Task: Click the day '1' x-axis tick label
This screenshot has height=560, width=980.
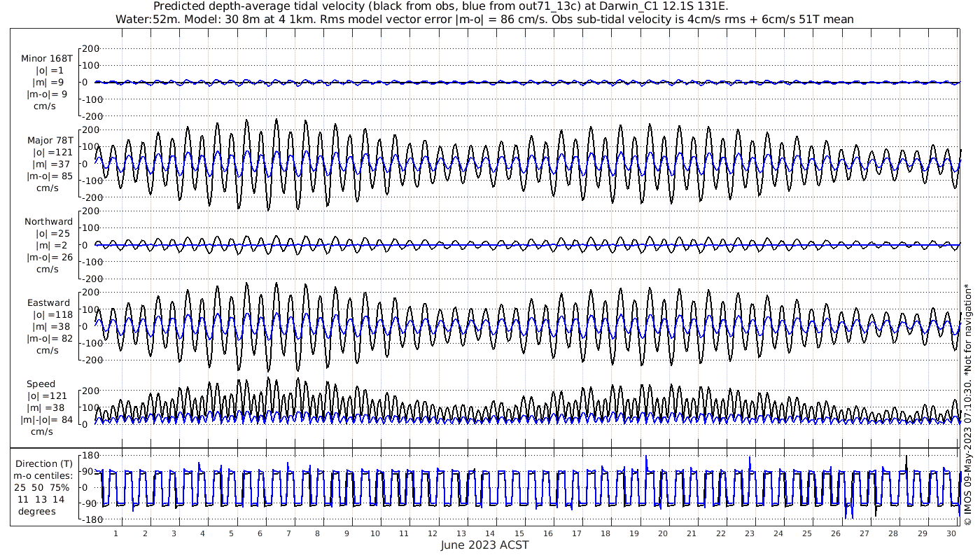Action: coord(116,533)
